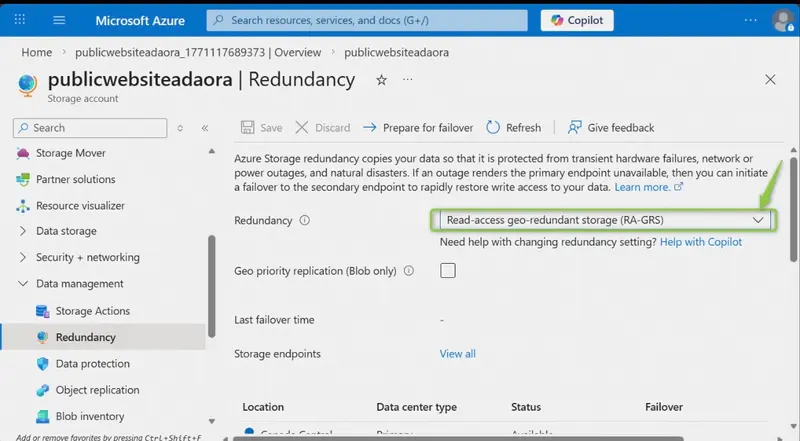The height and width of the screenshot is (441, 800).
Task: Open publicwebsiteadaora_1771117689373 Overview breadcrumb
Action: [x=198, y=53]
